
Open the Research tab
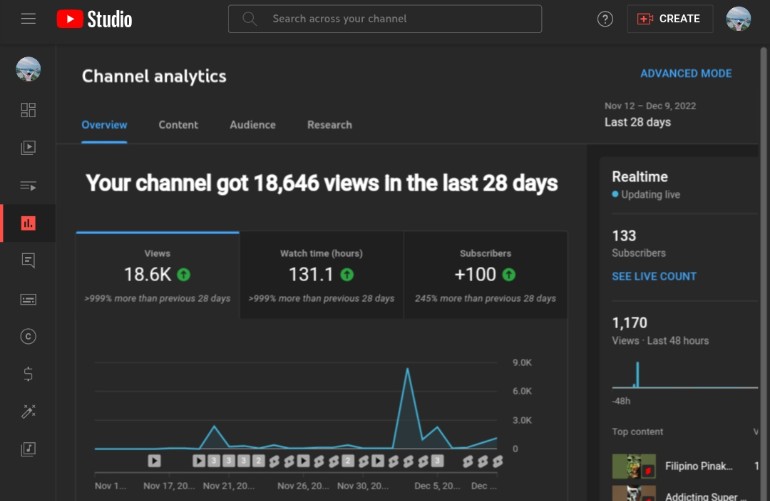click(x=330, y=125)
